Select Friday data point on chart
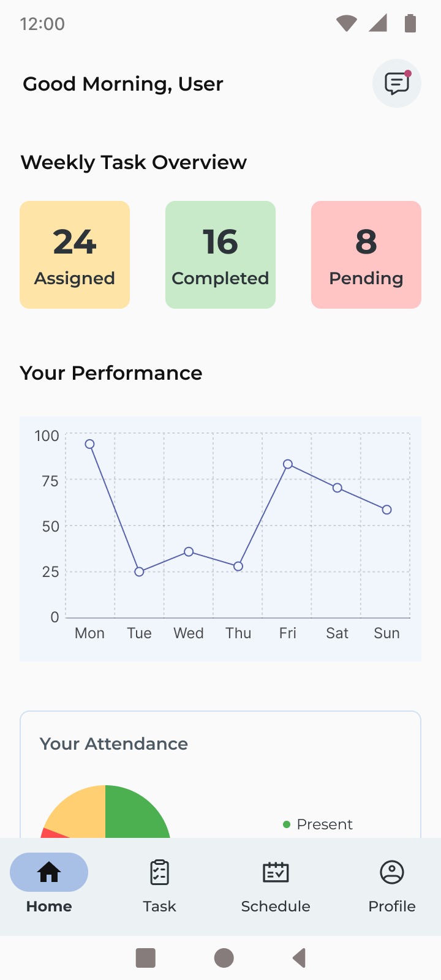 pyautogui.click(x=288, y=464)
